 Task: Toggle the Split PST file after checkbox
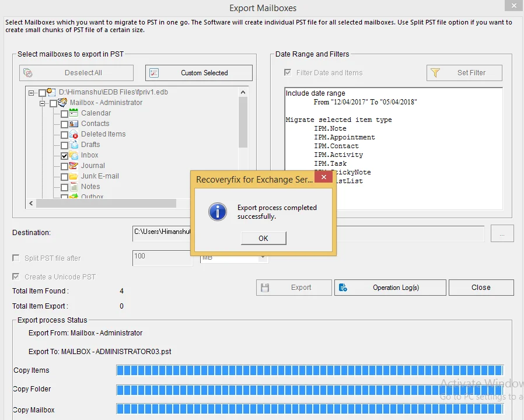coord(16,258)
